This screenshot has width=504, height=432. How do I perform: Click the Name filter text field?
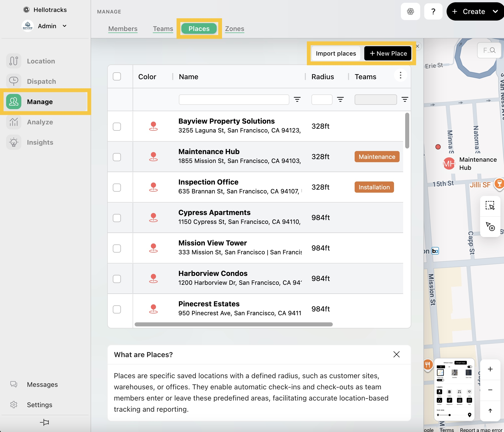pyautogui.click(x=234, y=99)
